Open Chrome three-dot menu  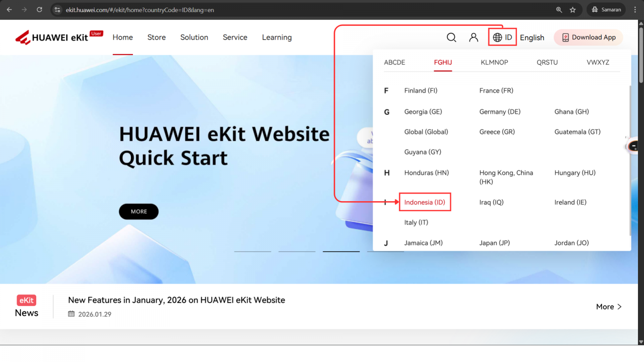point(635,10)
